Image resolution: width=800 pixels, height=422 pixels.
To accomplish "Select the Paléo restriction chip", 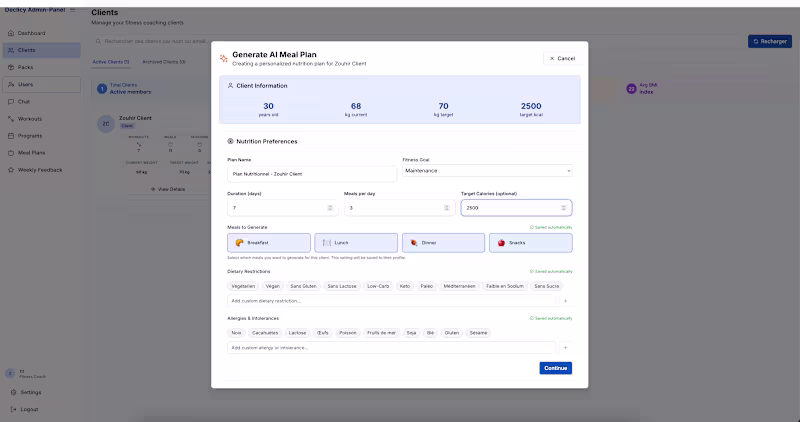I will click(x=427, y=286).
